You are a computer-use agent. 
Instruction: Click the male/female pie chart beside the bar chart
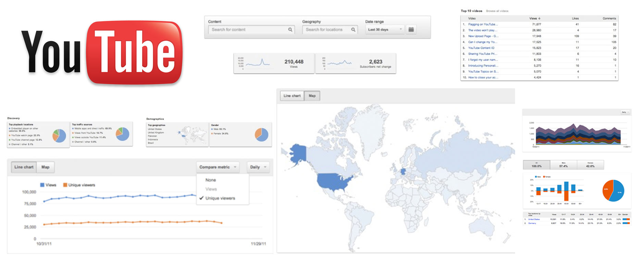[613, 191]
